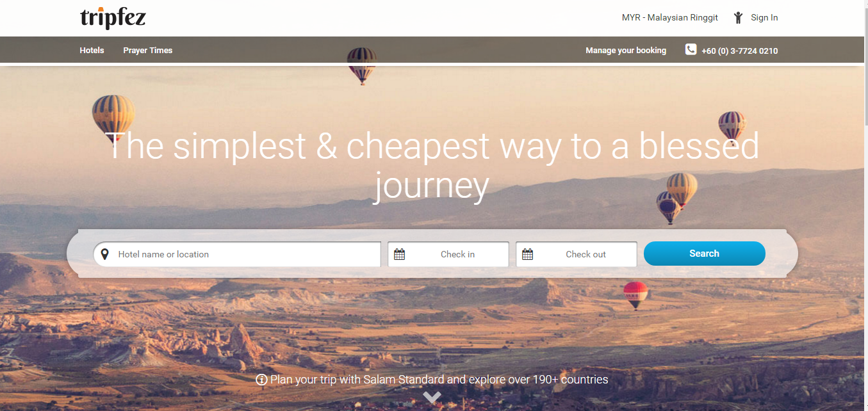The height and width of the screenshot is (411, 868).
Task: Click the person icon beside Sign In
Action: coord(738,17)
